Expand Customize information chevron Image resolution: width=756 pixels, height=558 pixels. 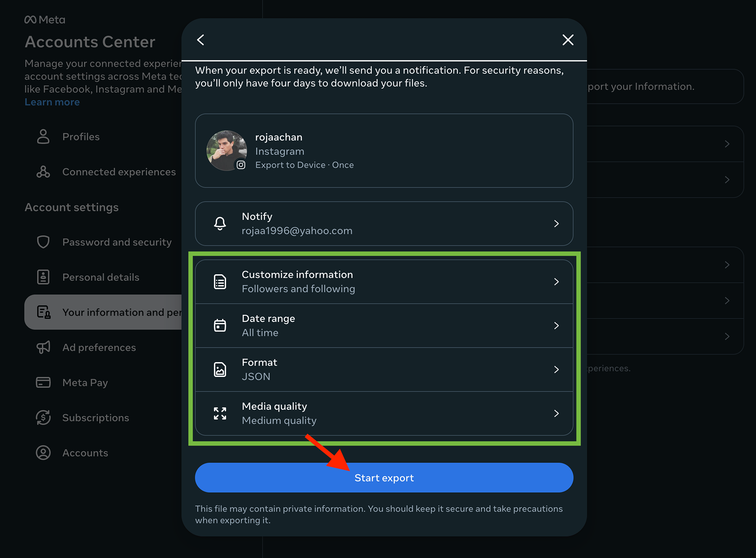pyautogui.click(x=556, y=282)
